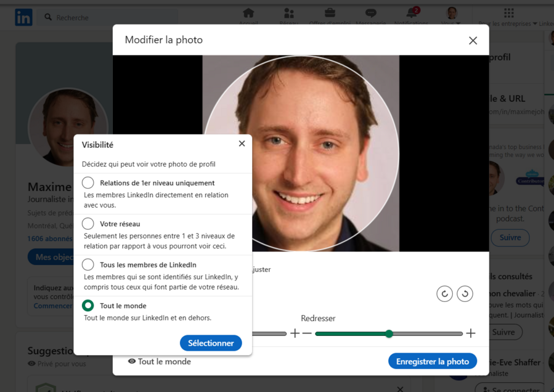This screenshot has height=392, width=554.
Task: Open the Offres d'emploi briefcase icon
Action: click(x=330, y=15)
